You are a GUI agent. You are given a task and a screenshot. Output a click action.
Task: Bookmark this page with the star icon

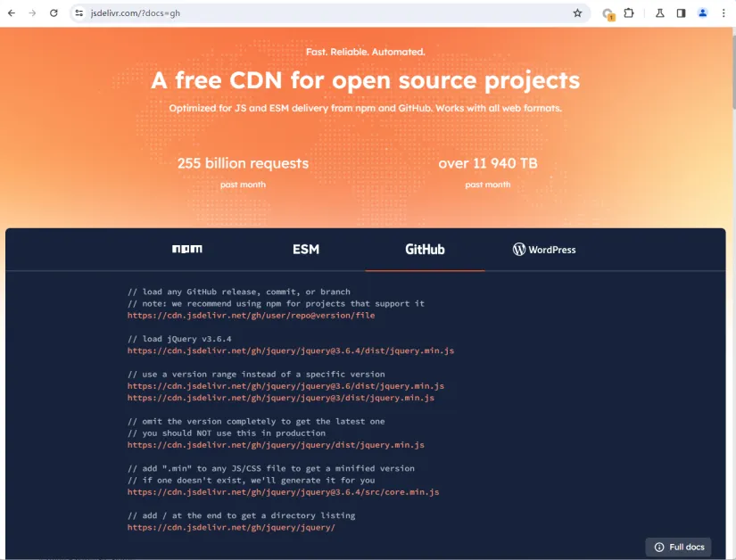[576, 12]
